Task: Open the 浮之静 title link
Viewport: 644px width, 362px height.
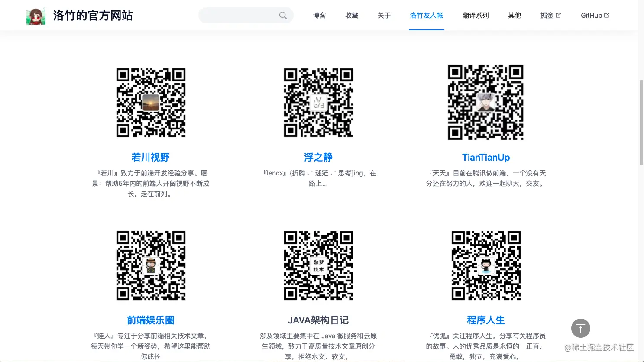Action: point(318,157)
